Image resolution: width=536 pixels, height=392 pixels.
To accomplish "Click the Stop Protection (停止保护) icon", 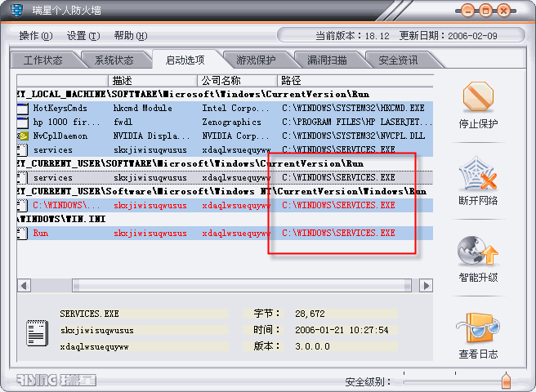I will click(x=478, y=96).
